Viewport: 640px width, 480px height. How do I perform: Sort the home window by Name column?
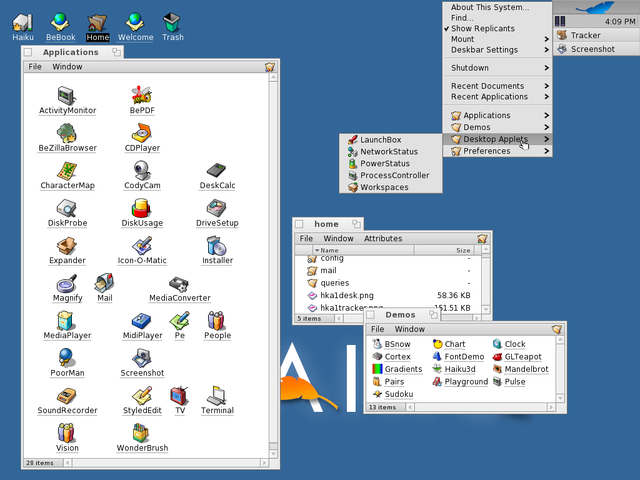tap(363, 250)
